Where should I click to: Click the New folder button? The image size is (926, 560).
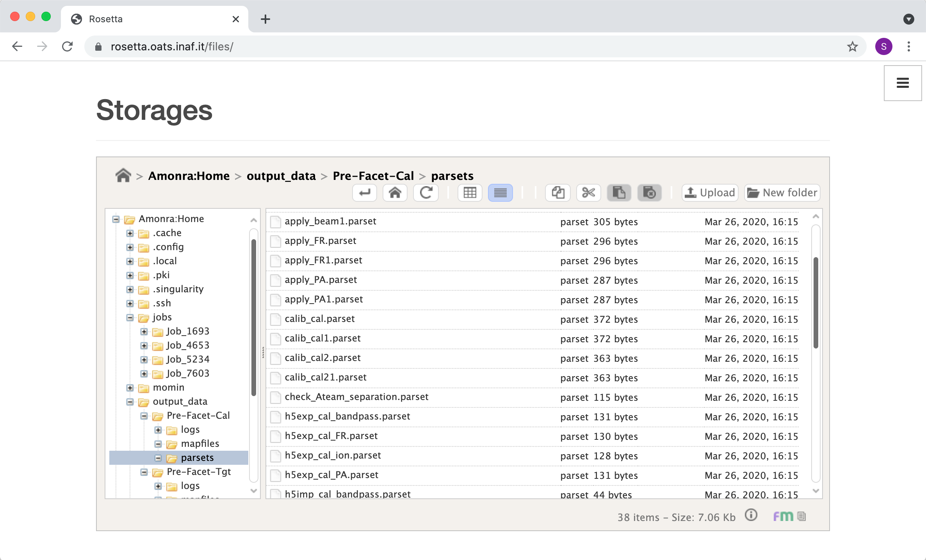pyautogui.click(x=782, y=193)
